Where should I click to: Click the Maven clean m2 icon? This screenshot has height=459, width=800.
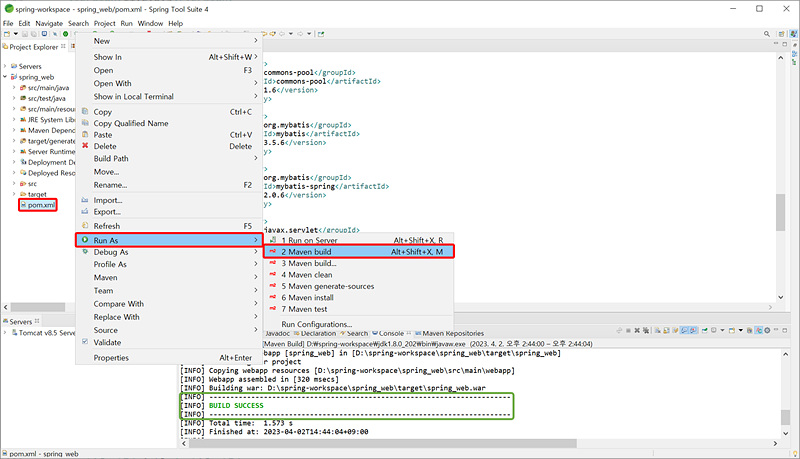pyautogui.click(x=272, y=274)
